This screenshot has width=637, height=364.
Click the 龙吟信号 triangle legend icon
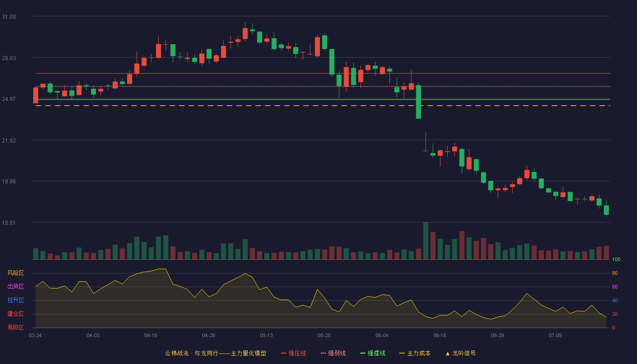447,354
